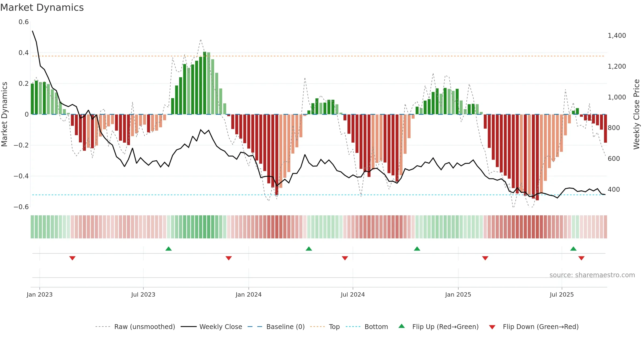
Task: Click the 1,000 price axis label
Action: (x=617, y=97)
